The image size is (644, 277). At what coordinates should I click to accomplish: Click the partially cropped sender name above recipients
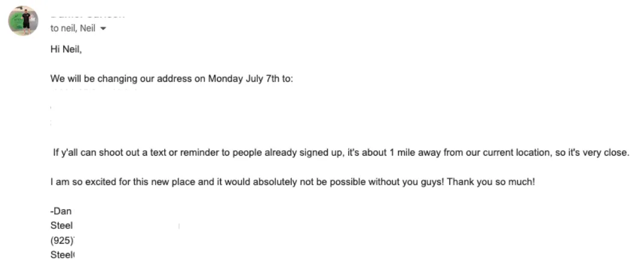click(x=87, y=16)
